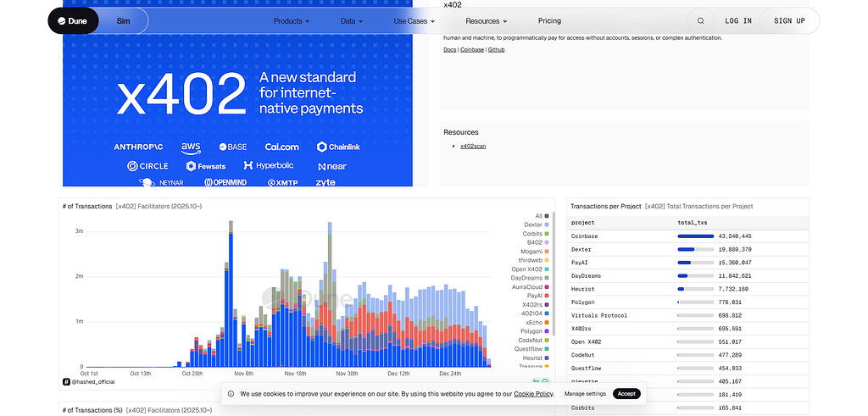Image resolution: width=868 pixels, height=416 pixels.
Task: Click the 'Transactions per Project' table title
Action: tap(605, 207)
